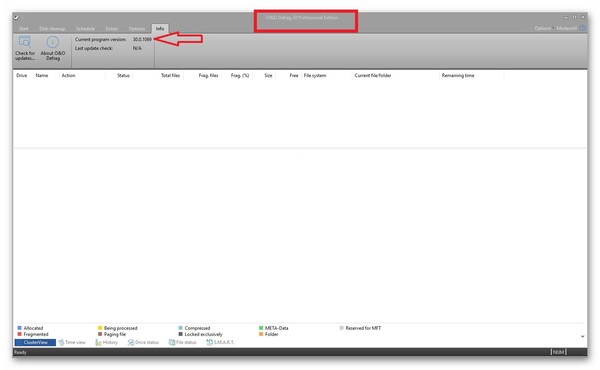Open the Disk cleanup ribbon tab
The image size is (600, 370).
(x=52, y=29)
